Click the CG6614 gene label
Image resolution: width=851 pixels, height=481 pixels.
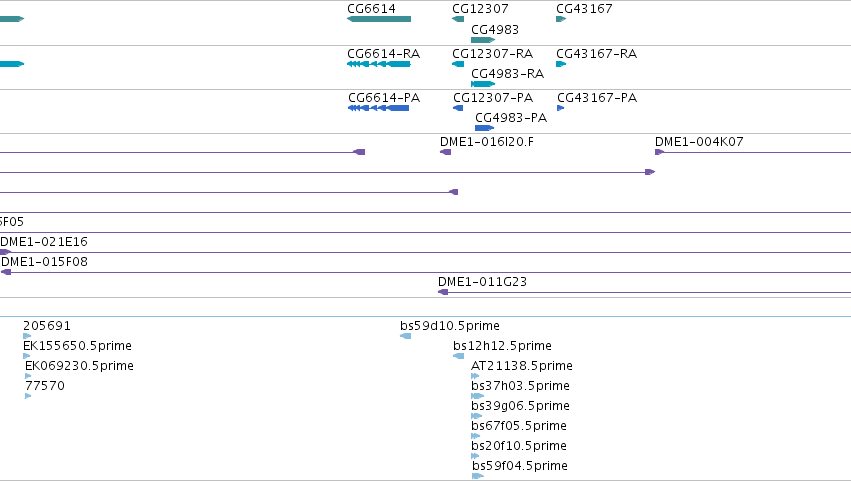coord(371,9)
